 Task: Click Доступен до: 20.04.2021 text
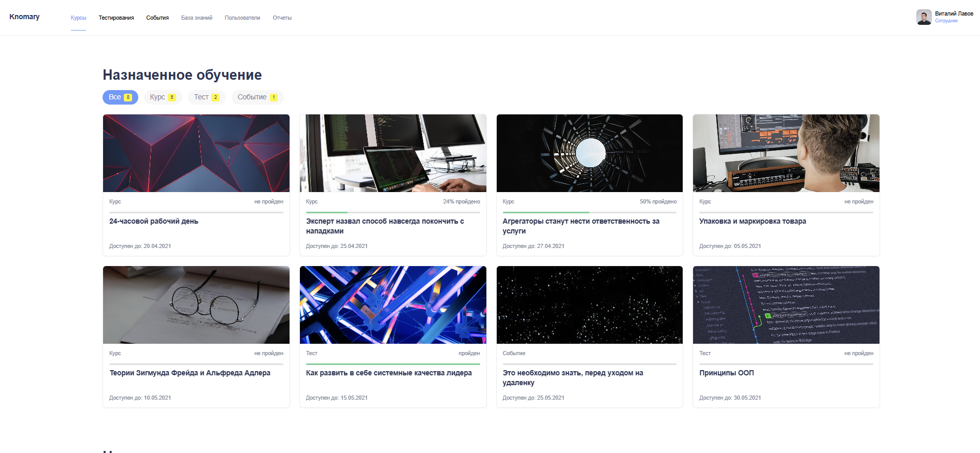pyautogui.click(x=140, y=246)
